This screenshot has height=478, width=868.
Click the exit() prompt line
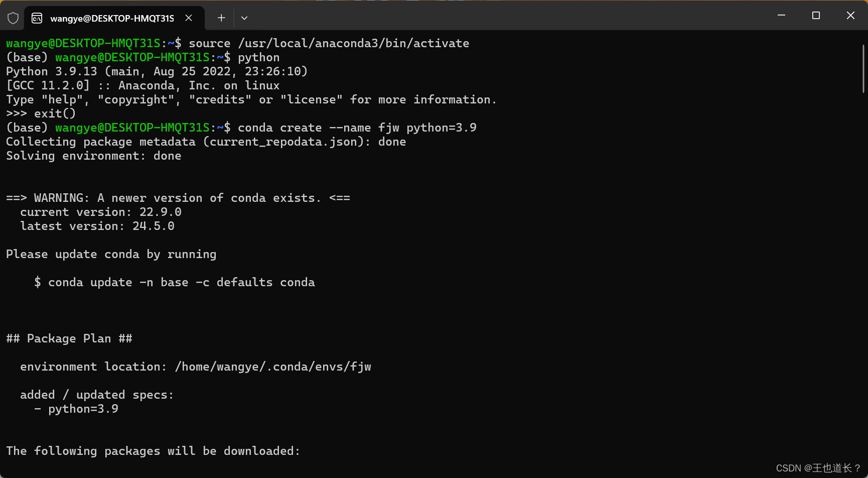click(x=41, y=113)
